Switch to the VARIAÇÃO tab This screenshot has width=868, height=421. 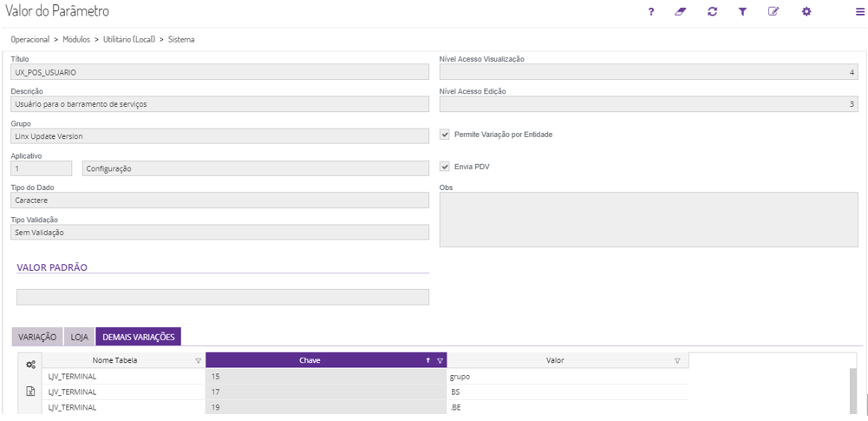pos(37,337)
